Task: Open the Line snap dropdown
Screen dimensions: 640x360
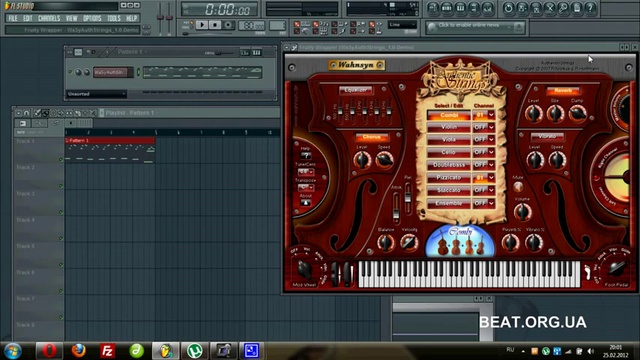Action: (x=402, y=25)
